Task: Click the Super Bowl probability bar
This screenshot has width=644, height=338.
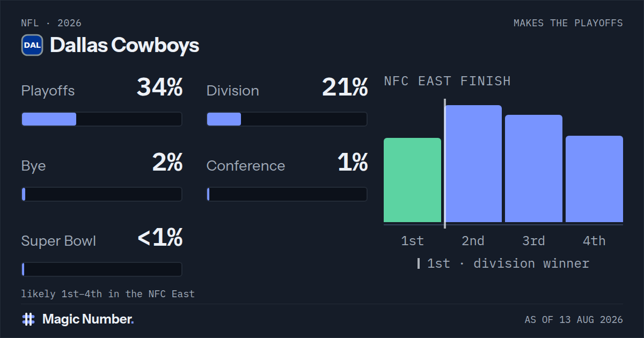Action: [101, 269]
